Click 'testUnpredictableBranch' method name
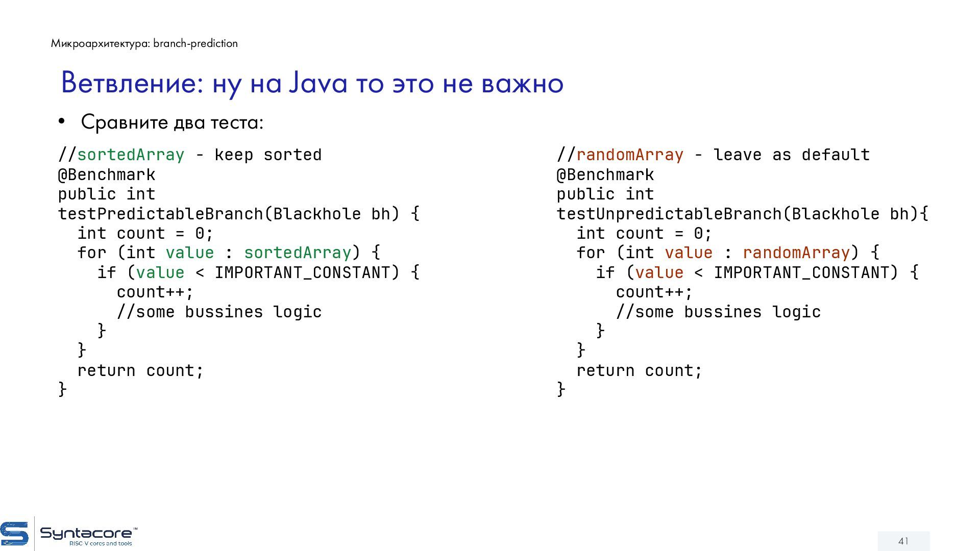The width and height of the screenshot is (980, 551). coord(669,214)
